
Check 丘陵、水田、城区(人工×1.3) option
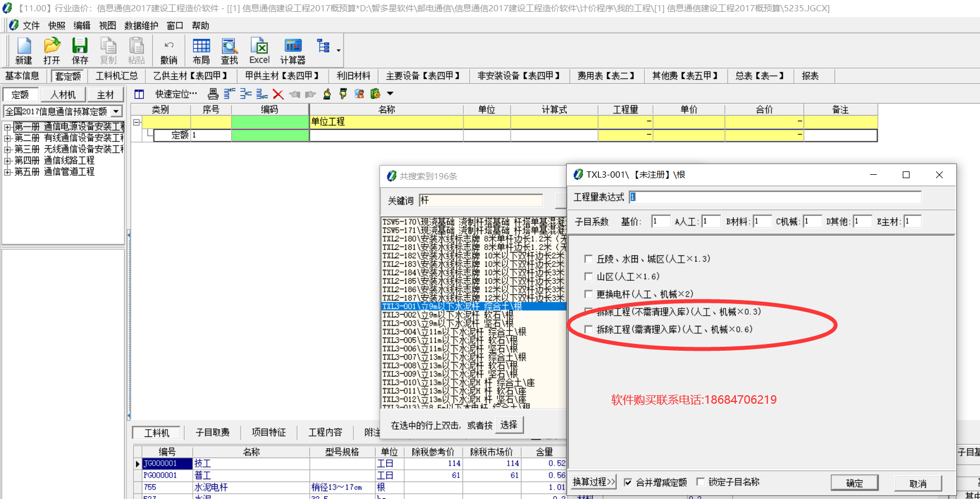pyautogui.click(x=589, y=259)
